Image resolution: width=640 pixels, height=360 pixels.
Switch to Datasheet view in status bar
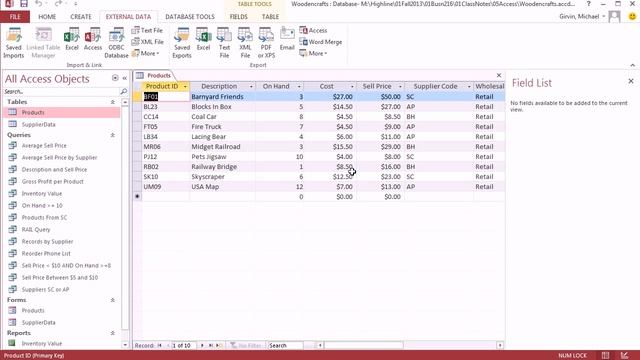(605, 356)
